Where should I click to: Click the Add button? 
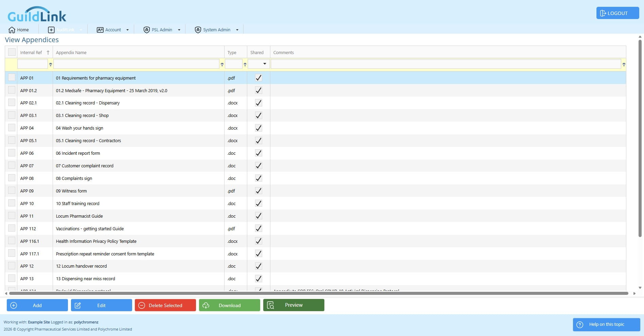tap(37, 305)
